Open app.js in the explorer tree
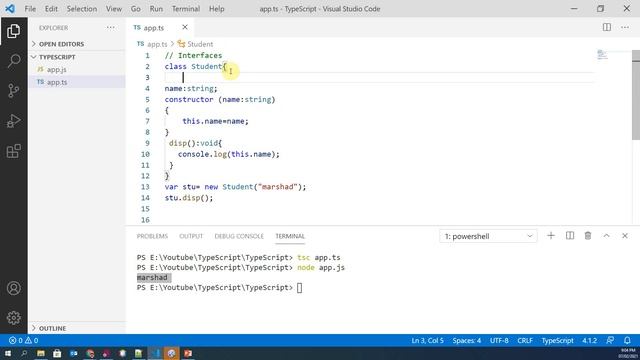The width and height of the screenshot is (640, 360). pos(56,69)
